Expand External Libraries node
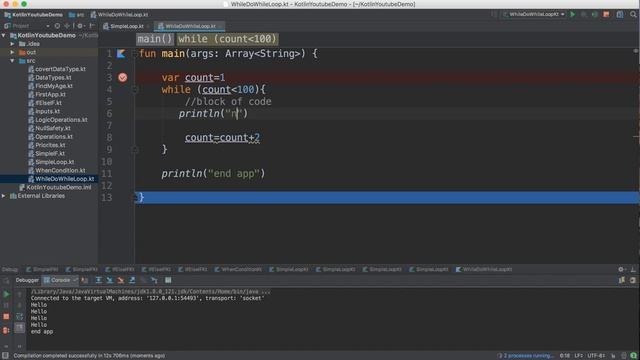640x360 pixels. 4,196
